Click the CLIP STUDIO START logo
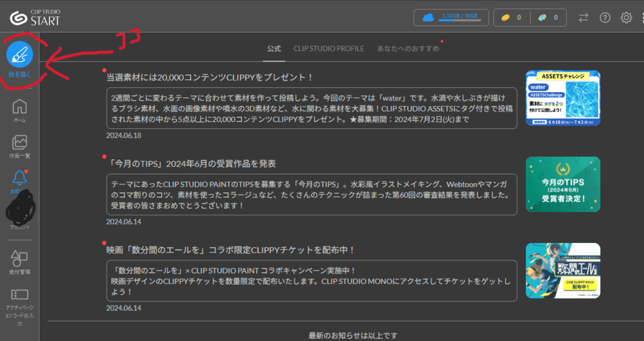This screenshot has height=341, width=644. (x=36, y=17)
